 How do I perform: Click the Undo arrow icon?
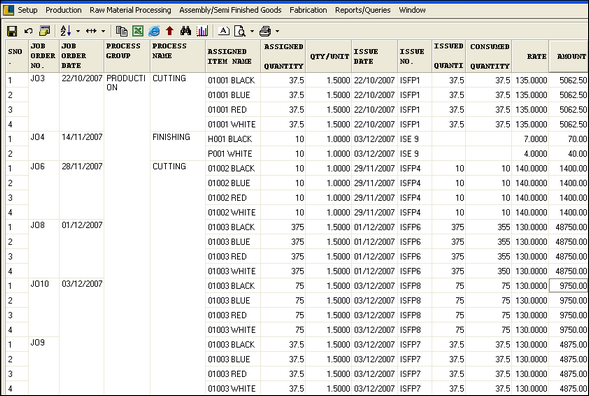[29, 31]
